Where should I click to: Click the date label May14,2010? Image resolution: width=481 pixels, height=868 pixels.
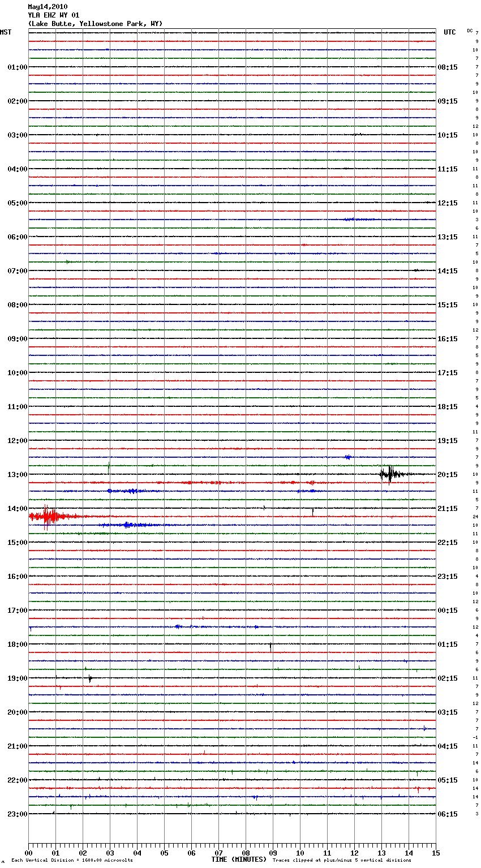[48, 7]
